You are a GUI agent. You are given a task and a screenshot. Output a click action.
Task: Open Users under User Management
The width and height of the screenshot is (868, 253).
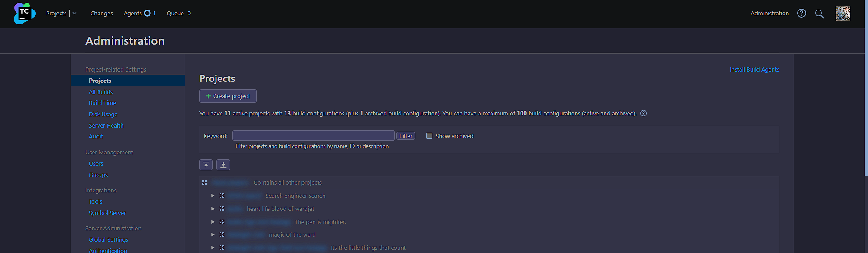click(x=96, y=163)
